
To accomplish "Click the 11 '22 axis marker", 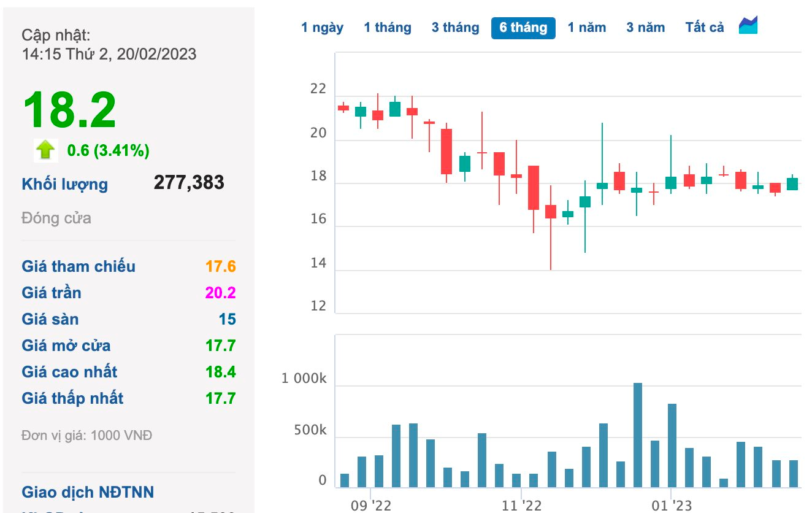I will [521, 506].
